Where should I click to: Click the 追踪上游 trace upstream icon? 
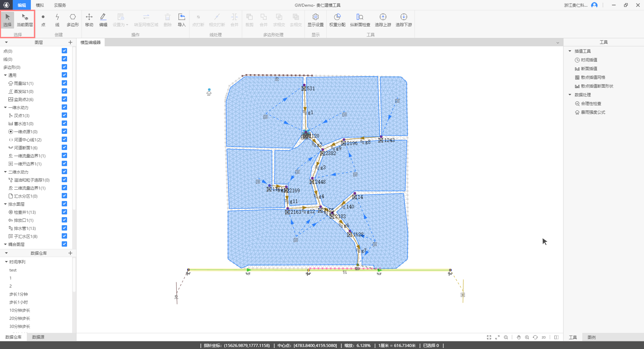coord(383,20)
